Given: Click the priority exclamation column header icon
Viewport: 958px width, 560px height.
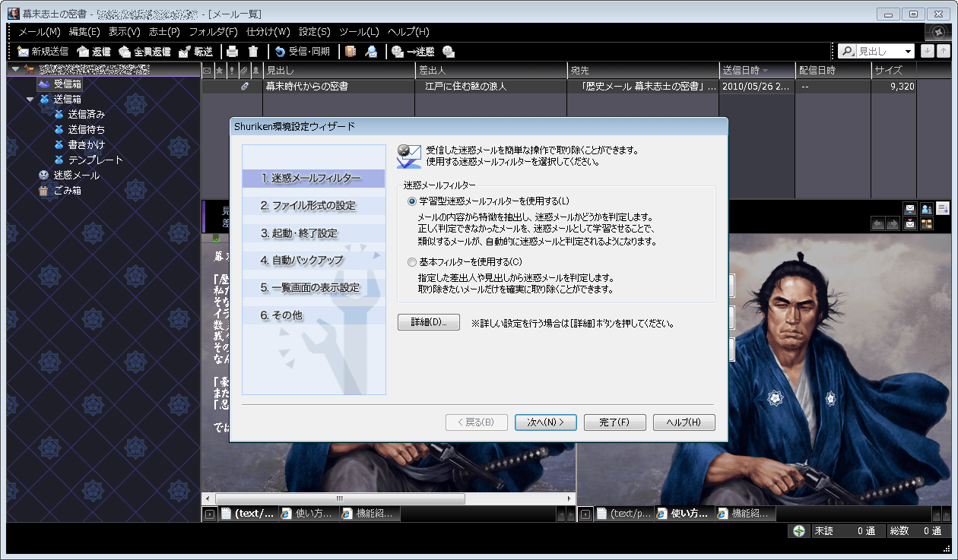Looking at the screenshot, I should pos(232,70).
